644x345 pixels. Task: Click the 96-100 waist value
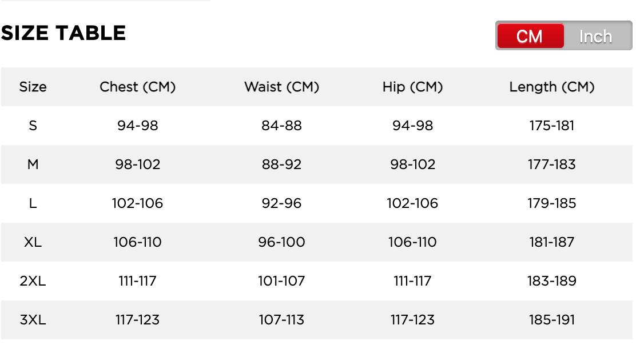[x=281, y=242]
